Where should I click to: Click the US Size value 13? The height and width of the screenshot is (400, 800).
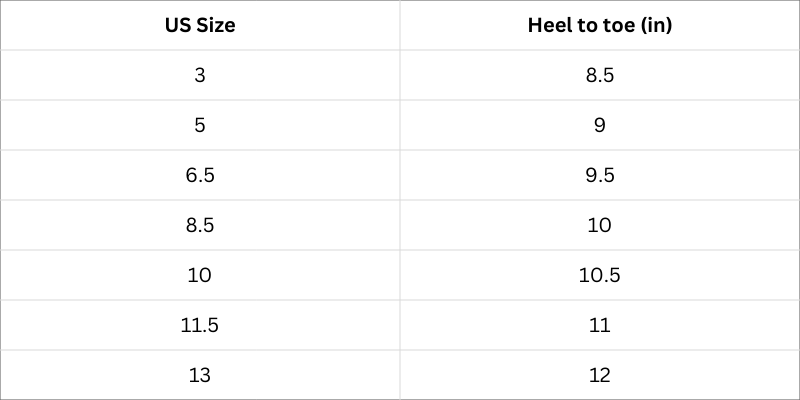(x=200, y=376)
